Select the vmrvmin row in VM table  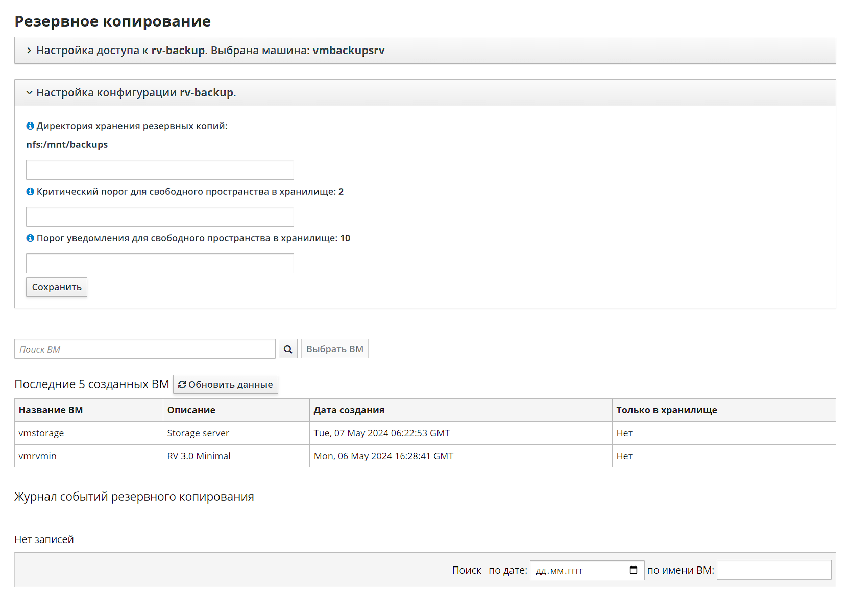38,456
